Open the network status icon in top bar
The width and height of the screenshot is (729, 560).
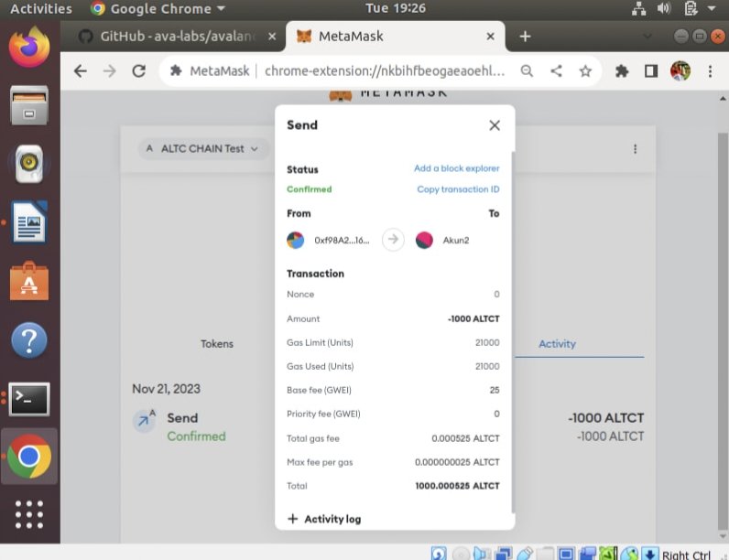pyautogui.click(x=639, y=8)
